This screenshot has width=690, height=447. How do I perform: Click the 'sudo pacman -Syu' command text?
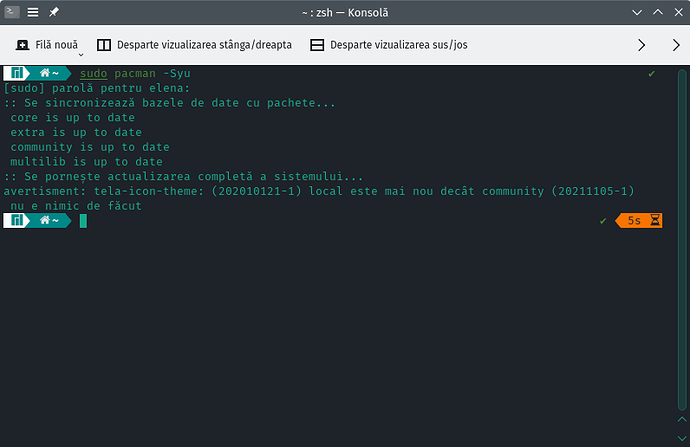pyautogui.click(x=135, y=73)
